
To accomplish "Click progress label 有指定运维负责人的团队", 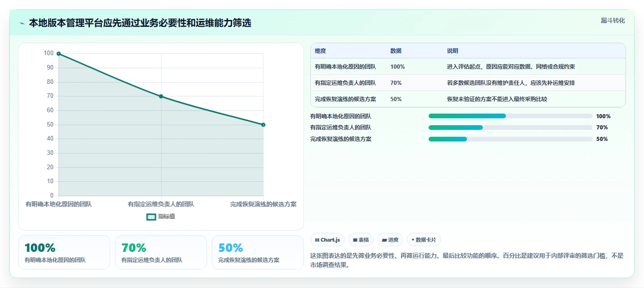I will click(341, 128).
